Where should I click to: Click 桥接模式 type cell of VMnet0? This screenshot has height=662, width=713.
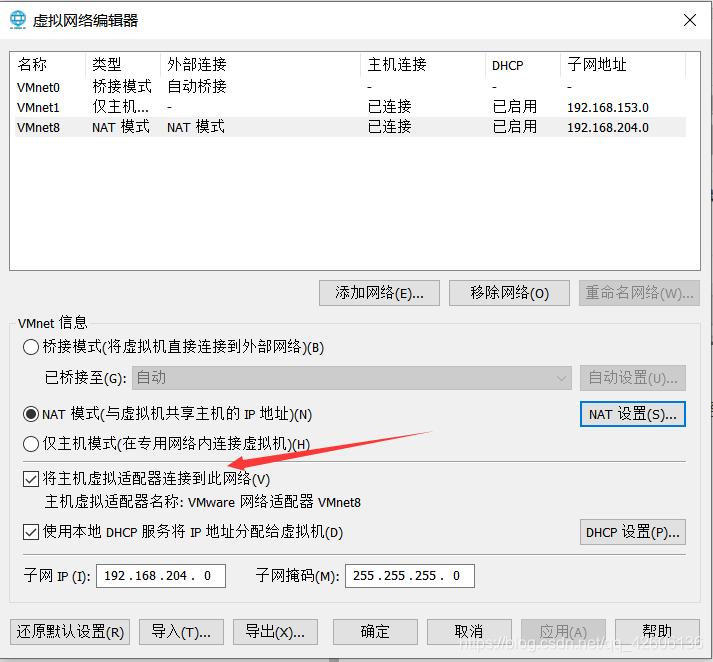coord(122,86)
